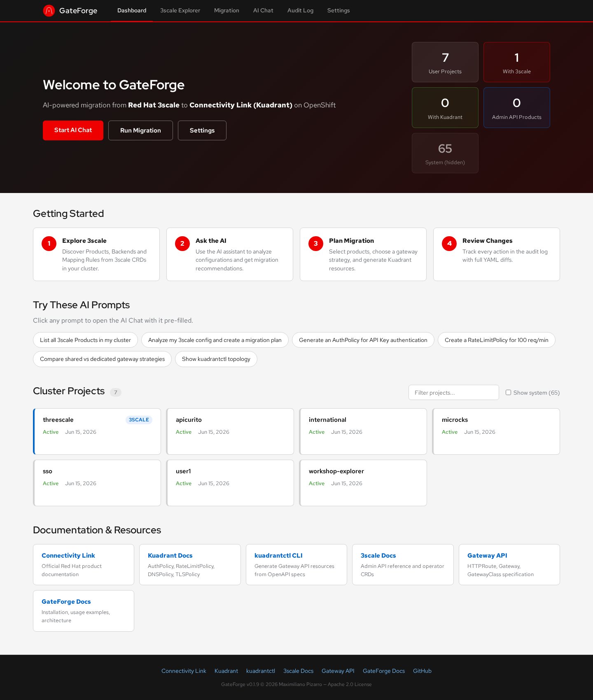The width and height of the screenshot is (593, 700).
Task: Open the Plan Migration step card
Action: tap(363, 254)
